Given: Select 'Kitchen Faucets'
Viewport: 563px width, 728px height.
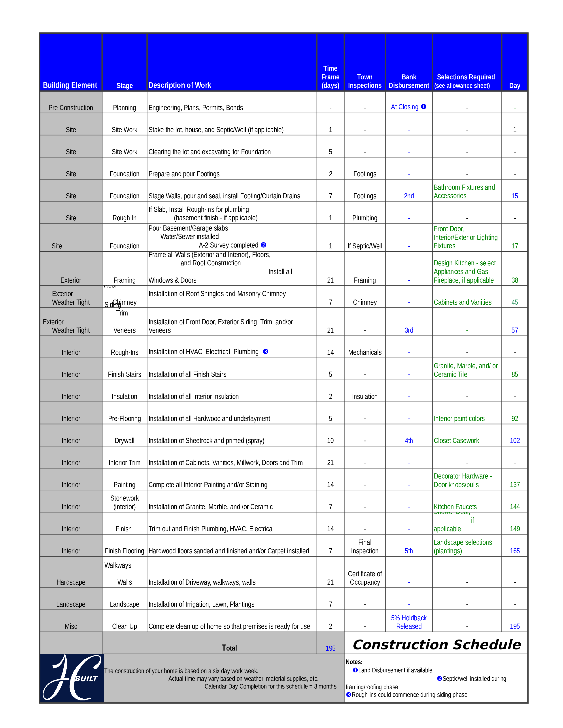Looking at the screenshot, I should click(x=455, y=507).
